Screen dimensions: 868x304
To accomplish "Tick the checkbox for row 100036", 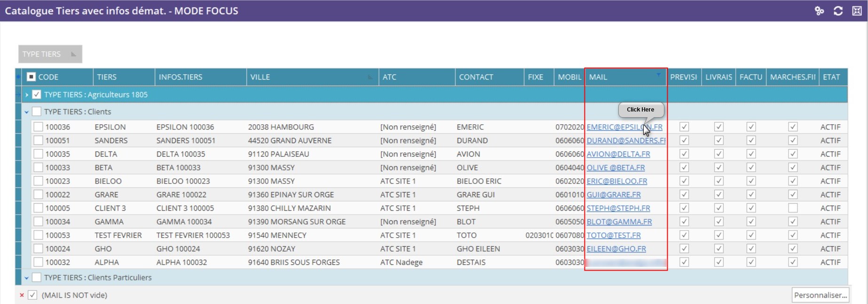I will (x=38, y=127).
